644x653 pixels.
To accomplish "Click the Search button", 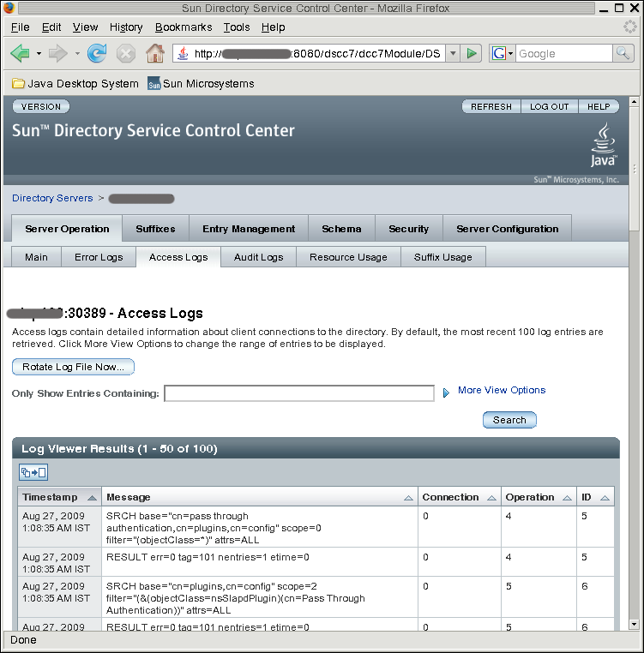I will 509,420.
